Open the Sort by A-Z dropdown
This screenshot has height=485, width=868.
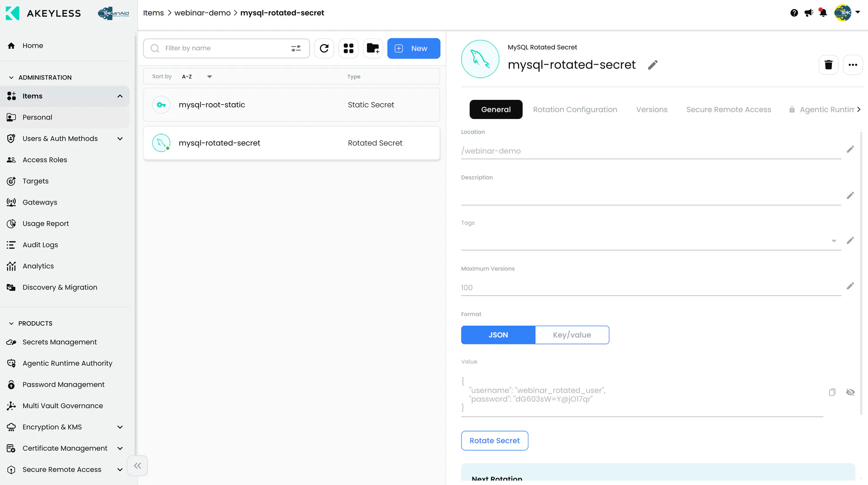click(x=197, y=76)
